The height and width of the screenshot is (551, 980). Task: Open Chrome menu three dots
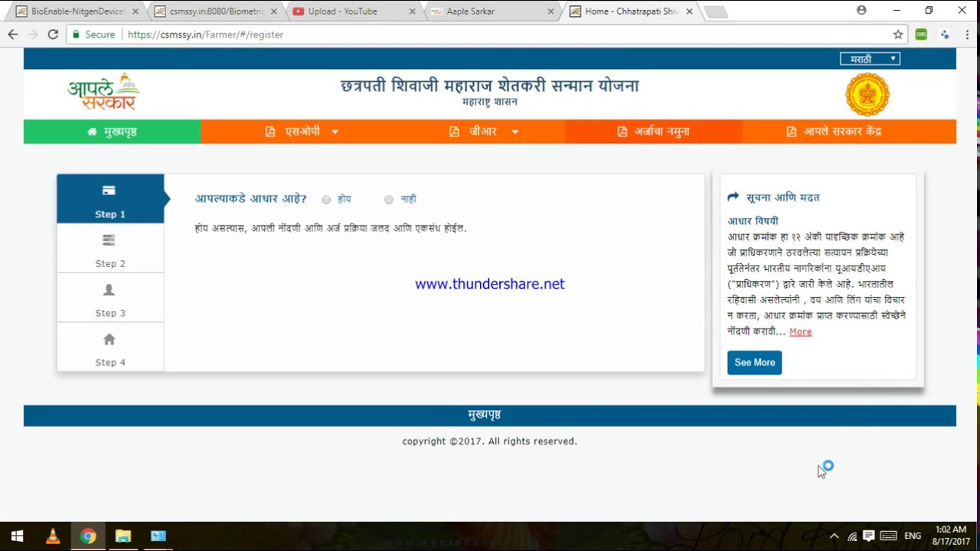(968, 34)
